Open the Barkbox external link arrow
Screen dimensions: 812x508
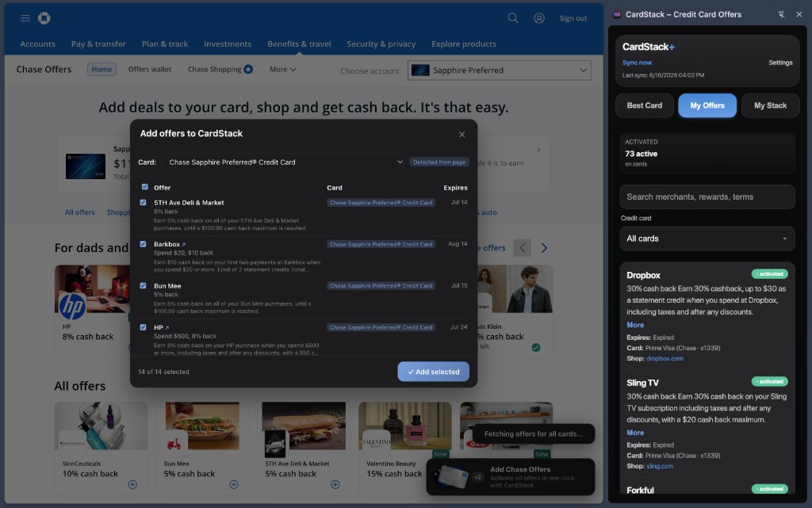point(183,245)
